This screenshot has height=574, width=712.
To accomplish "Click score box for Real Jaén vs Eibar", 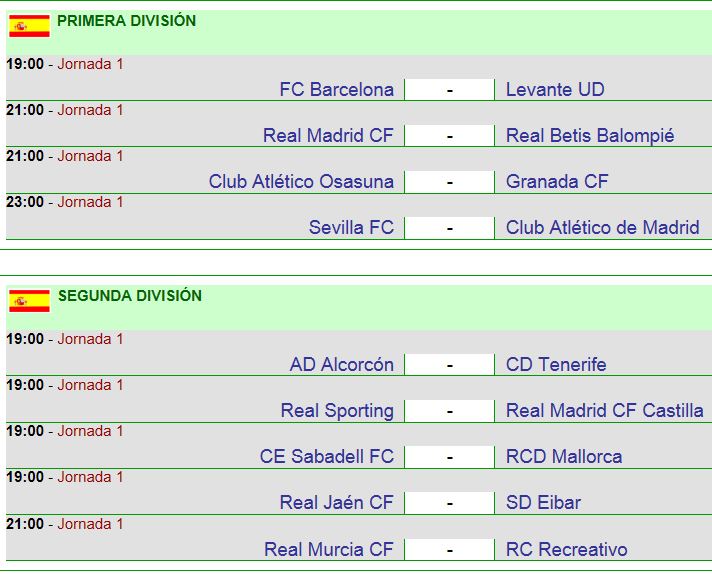I will click(450, 503).
